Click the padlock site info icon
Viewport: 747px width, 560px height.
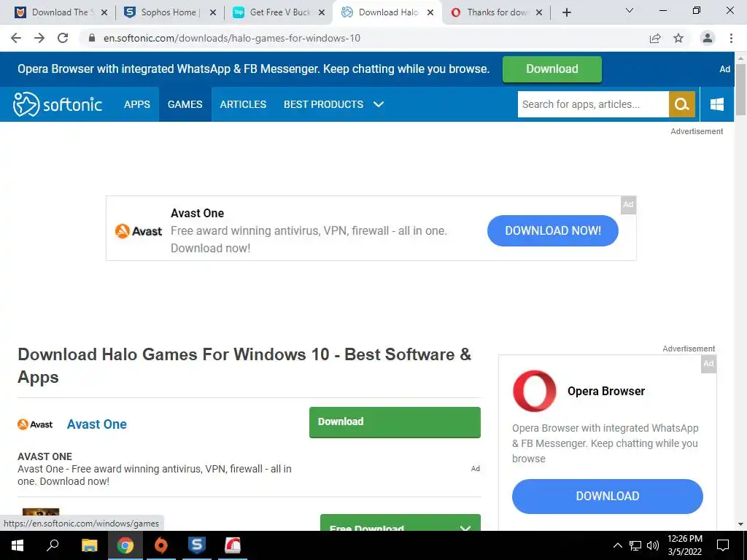point(92,38)
